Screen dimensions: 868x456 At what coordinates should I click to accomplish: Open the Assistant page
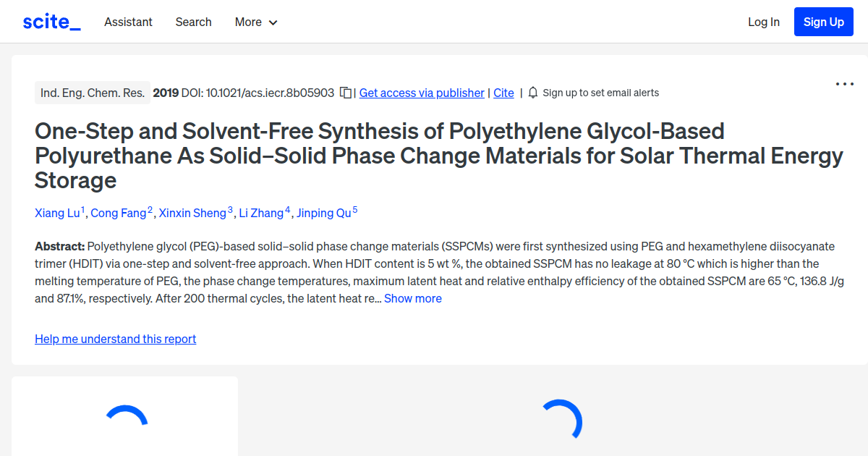click(x=128, y=22)
